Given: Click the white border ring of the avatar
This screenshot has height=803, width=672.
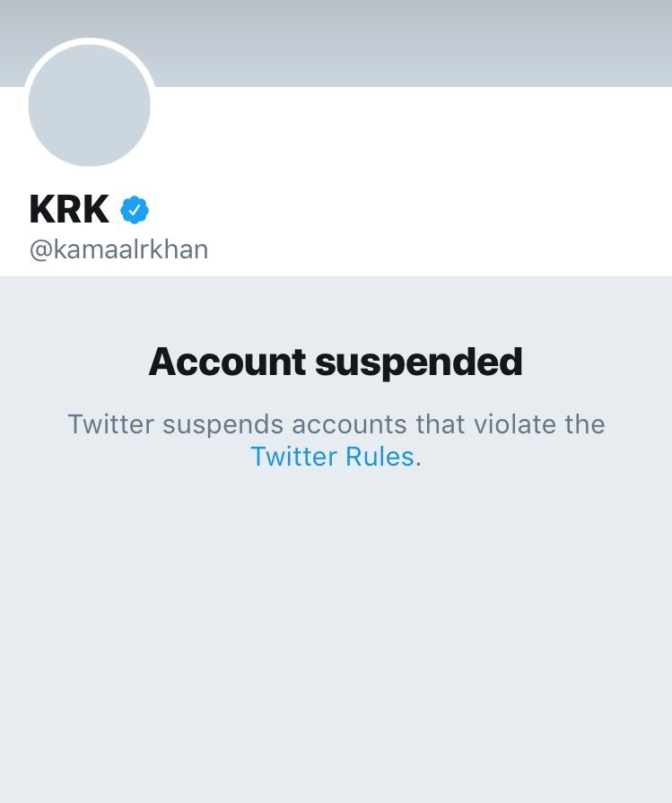Looking at the screenshot, I should pos(89,41).
